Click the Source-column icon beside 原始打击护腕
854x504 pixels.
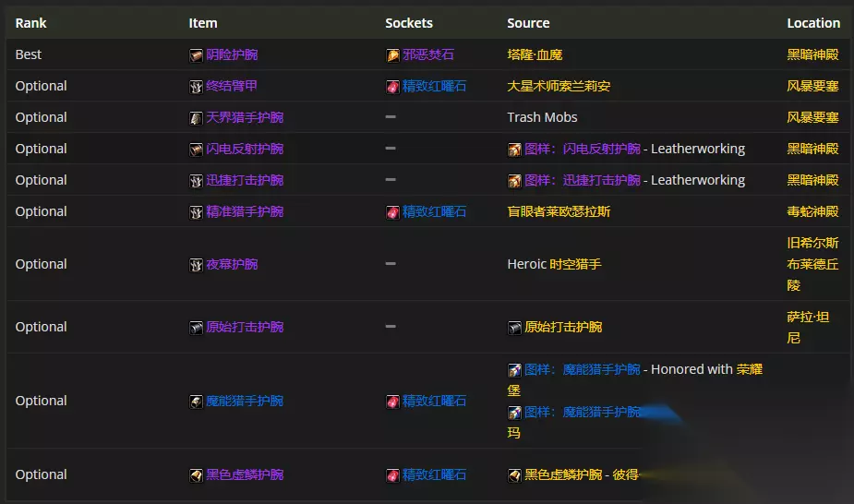click(x=514, y=328)
